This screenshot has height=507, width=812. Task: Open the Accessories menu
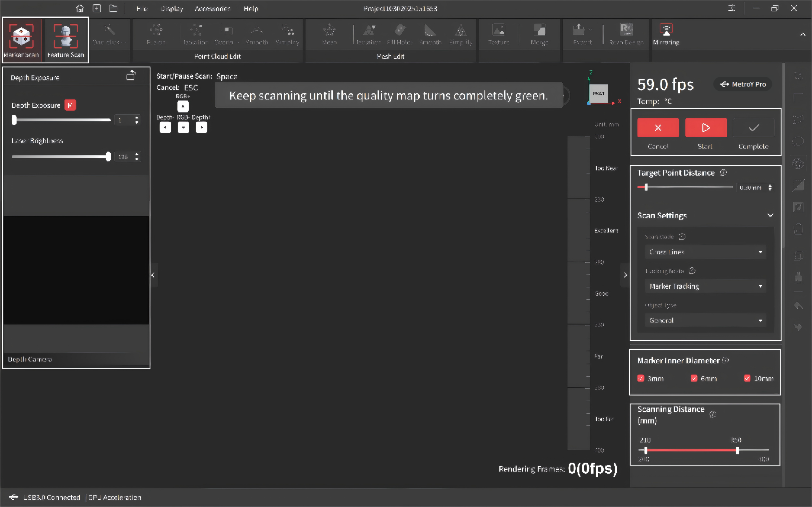click(x=213, y=9)
